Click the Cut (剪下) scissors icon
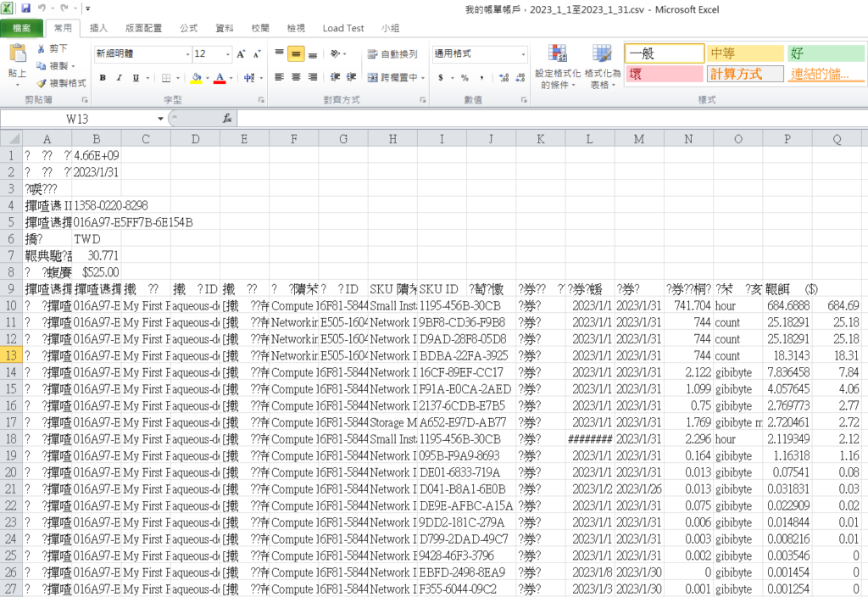 42,49
